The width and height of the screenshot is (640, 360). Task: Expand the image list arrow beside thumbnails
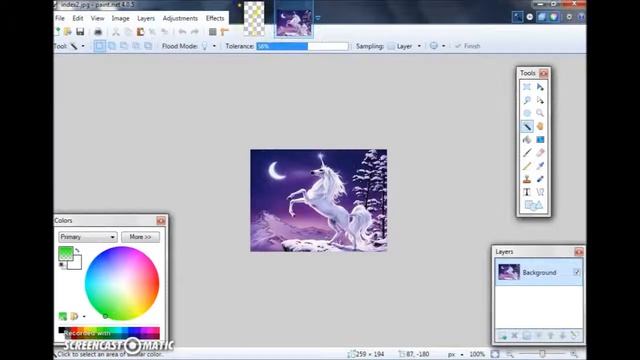coord(318,18)
